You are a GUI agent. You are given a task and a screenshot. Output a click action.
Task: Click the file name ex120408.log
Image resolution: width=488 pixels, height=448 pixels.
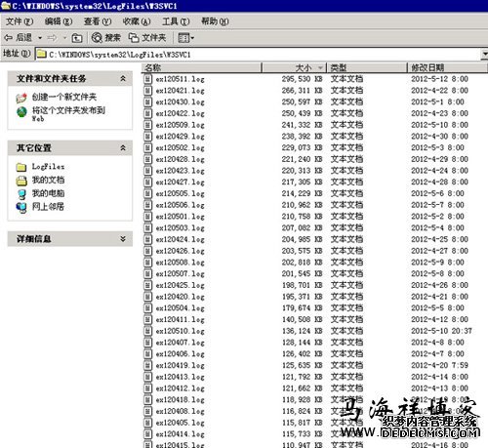point(181,411)
